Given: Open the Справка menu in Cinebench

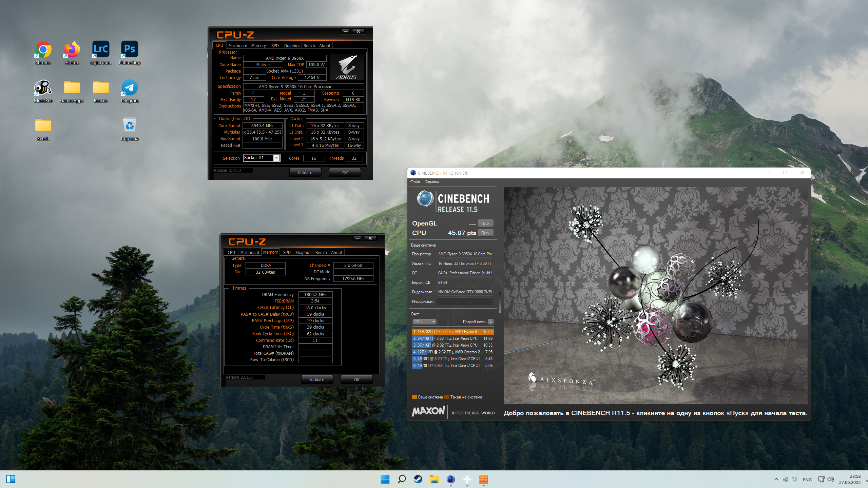Looking at the screenshot, I should click(x=431, y=182).
